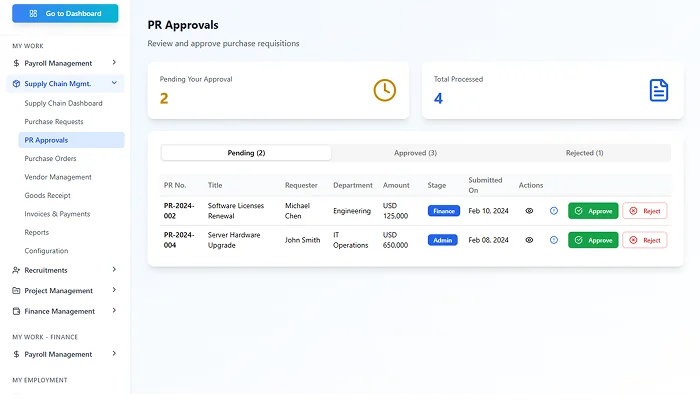700x400 pixels.
Task: Open Purchase Orders in the sidebar
Action: (50, 158)
